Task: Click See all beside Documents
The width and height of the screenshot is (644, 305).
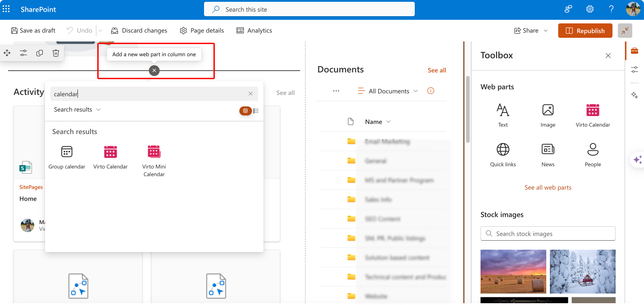Action: click(x=437, y=70)
